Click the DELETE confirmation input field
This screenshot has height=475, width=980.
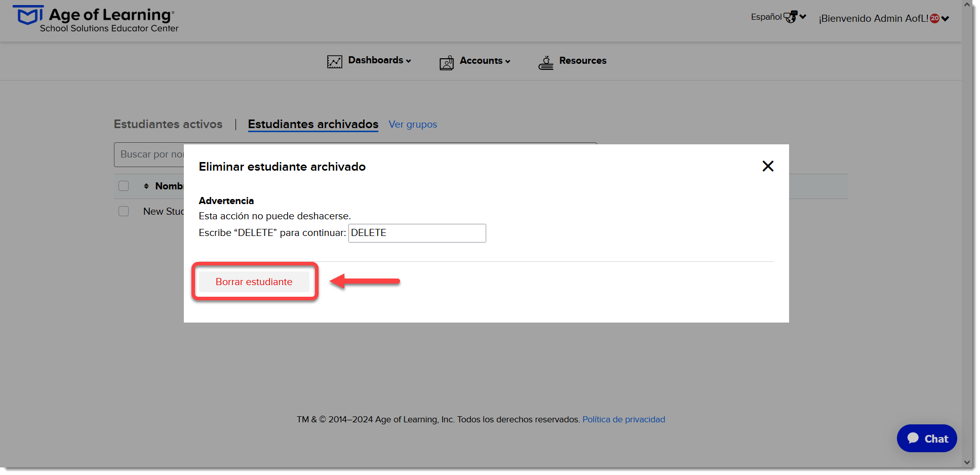pos(417,233)
